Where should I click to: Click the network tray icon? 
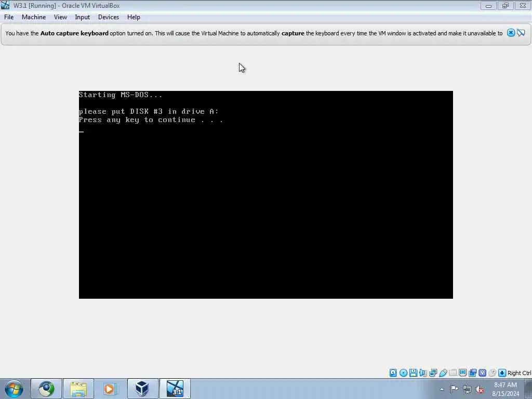pos(467,390)
